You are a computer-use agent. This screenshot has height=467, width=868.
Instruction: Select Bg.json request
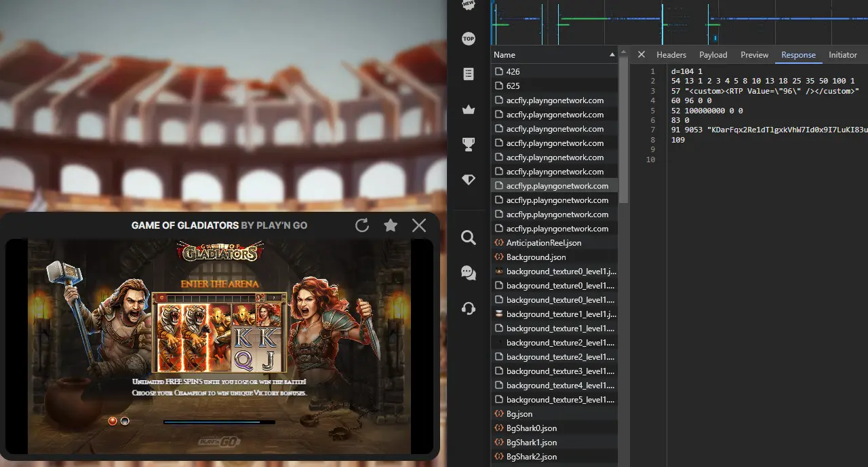pyautogui.click(x=554, y=413)
